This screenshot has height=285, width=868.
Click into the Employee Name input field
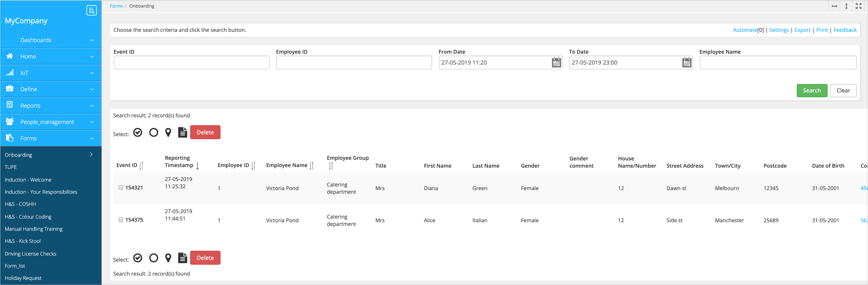778,63
